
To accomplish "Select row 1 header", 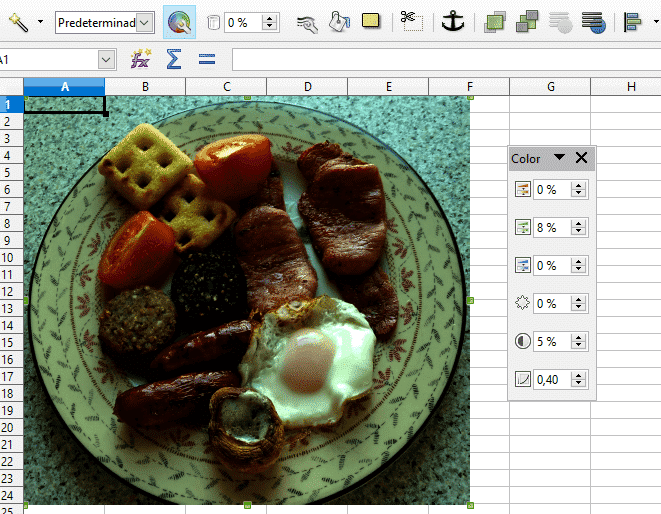I will click(11, 104).
